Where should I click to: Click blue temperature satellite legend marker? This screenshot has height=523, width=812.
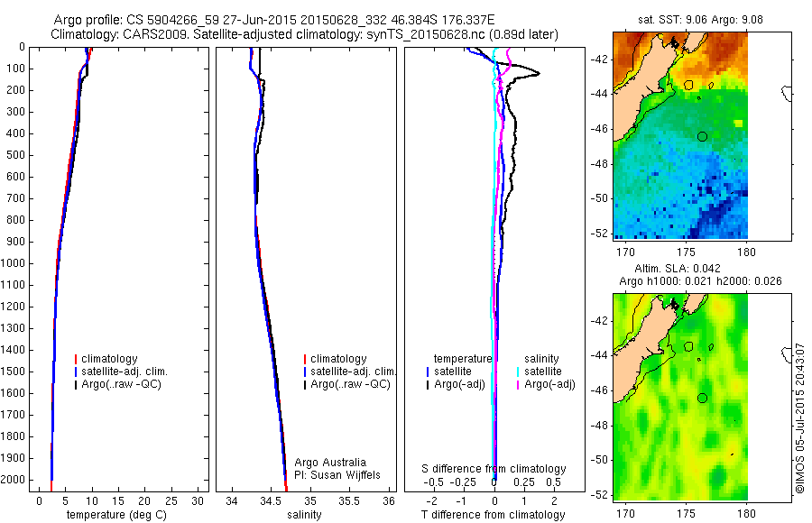point(428,372)
